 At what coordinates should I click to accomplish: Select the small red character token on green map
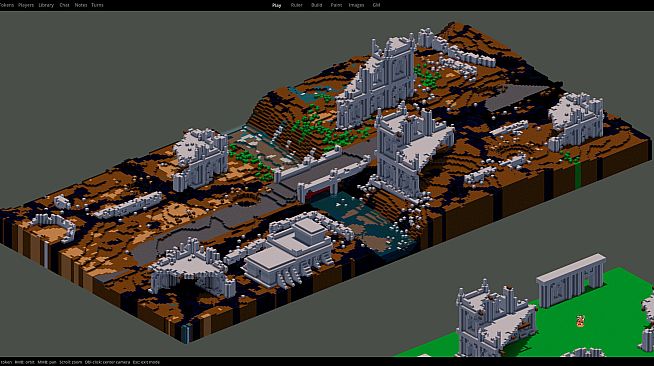tap(580, 321)
